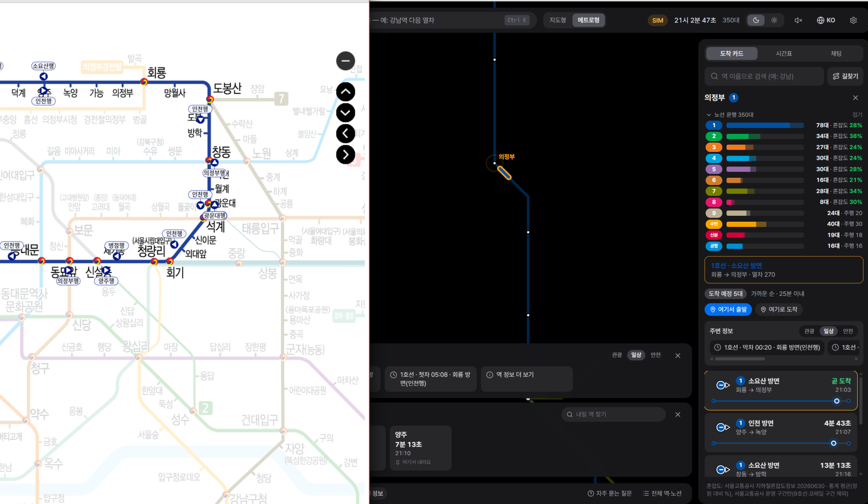Screen dimensions: 868x504
Task: Click the 길찾기 route finder button
Action: (845, 76)
